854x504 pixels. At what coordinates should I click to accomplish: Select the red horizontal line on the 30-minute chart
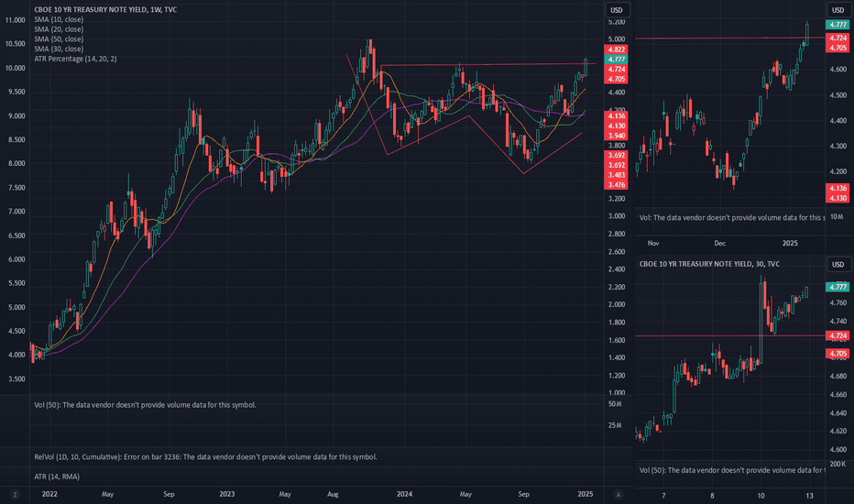point(729,335)
